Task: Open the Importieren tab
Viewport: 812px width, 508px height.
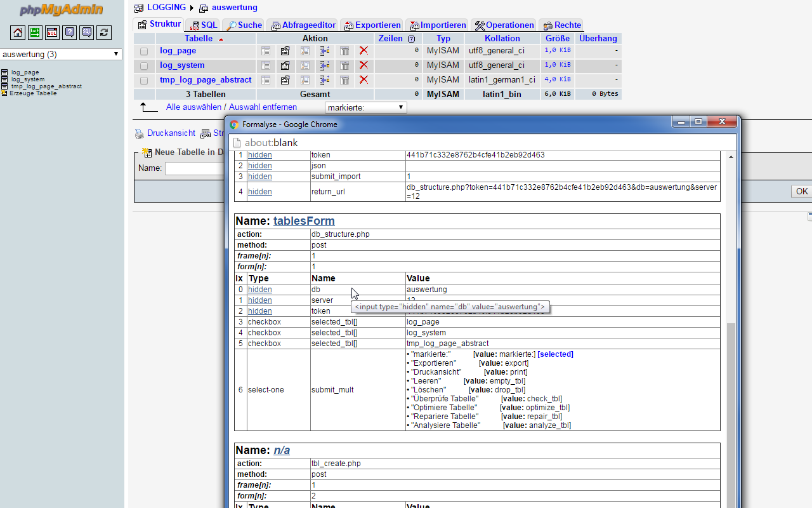Action: [x=438, y=25]
